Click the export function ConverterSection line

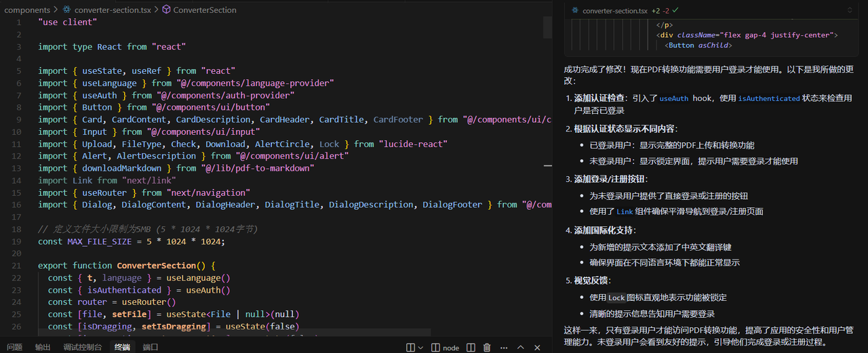[127, 266]
